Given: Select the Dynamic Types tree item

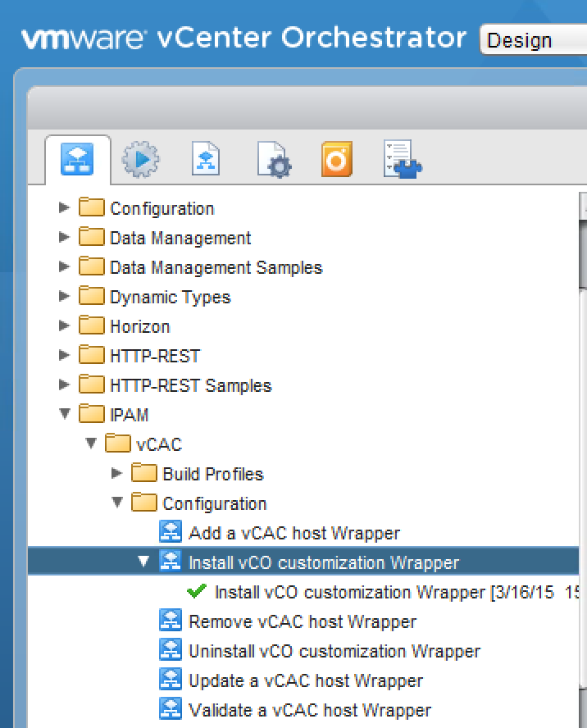Looking at the screenshot, I should point(171,297).
